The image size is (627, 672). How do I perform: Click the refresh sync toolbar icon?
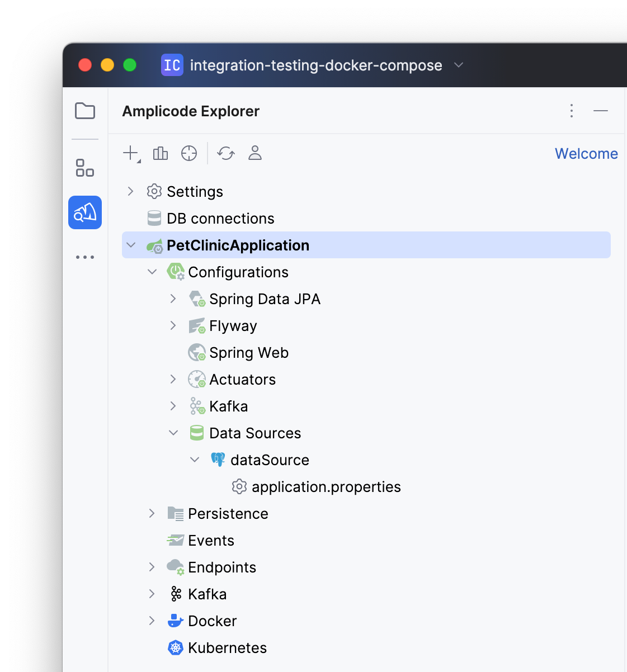226,153
